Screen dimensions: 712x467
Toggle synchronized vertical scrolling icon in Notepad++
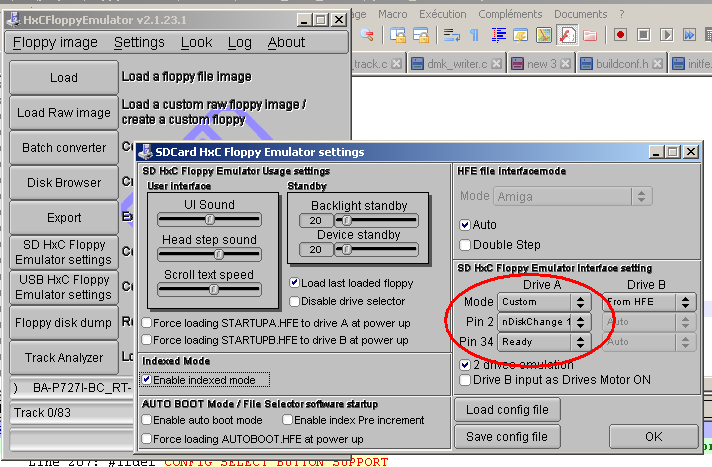pyautogui.click(x=398, y=35)
